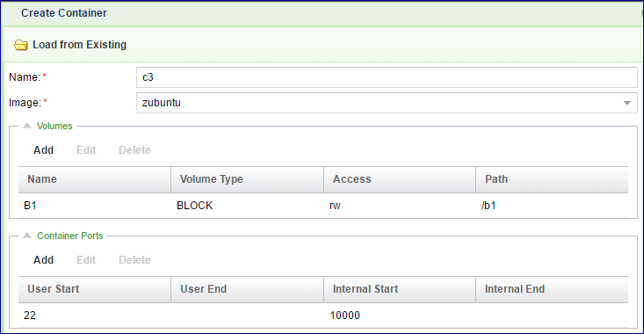Click Delete in Volumes section
Screen dimensions: 644x334
[134, 150]
